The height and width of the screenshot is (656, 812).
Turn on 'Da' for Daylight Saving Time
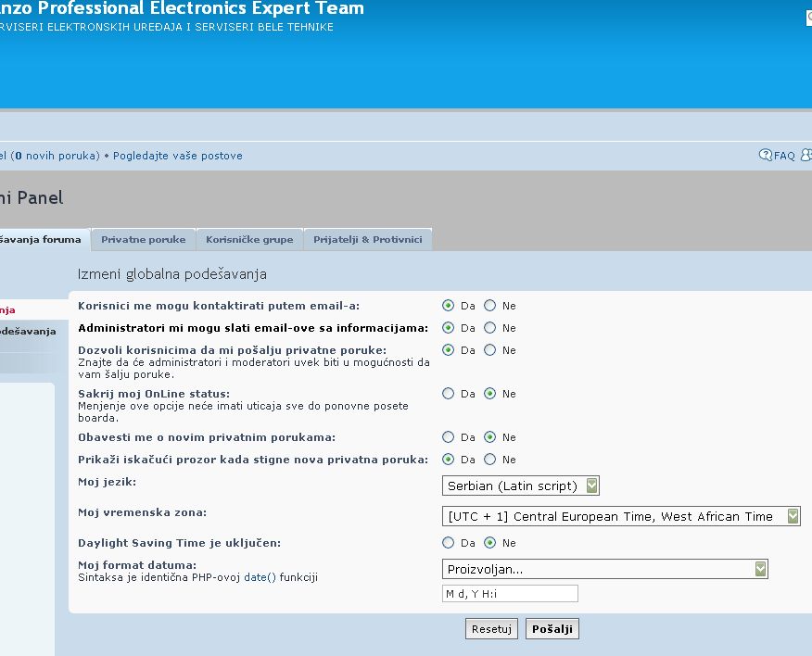point(449,543)
